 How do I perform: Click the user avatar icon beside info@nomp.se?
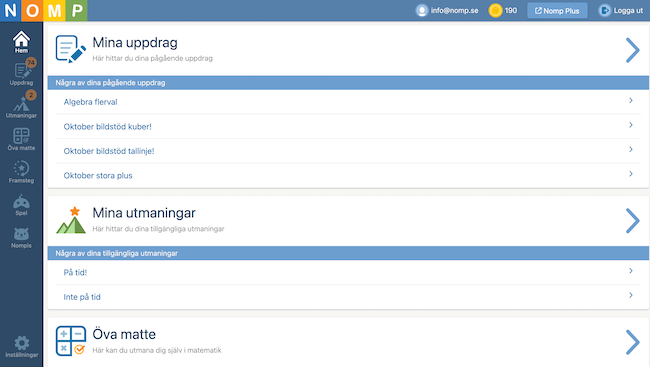422,11
